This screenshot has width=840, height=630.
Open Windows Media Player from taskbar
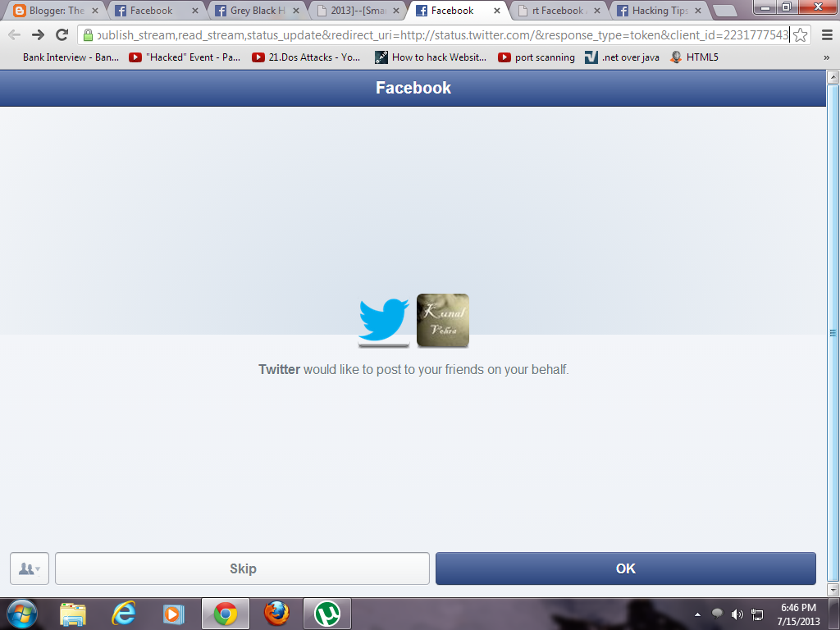173,614
